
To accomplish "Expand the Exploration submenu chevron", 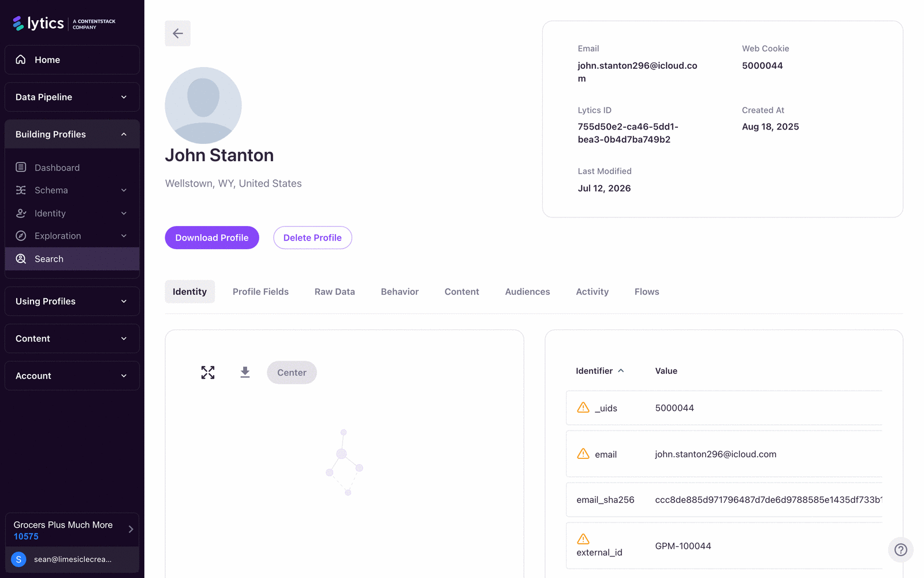I will click(124, 236).
